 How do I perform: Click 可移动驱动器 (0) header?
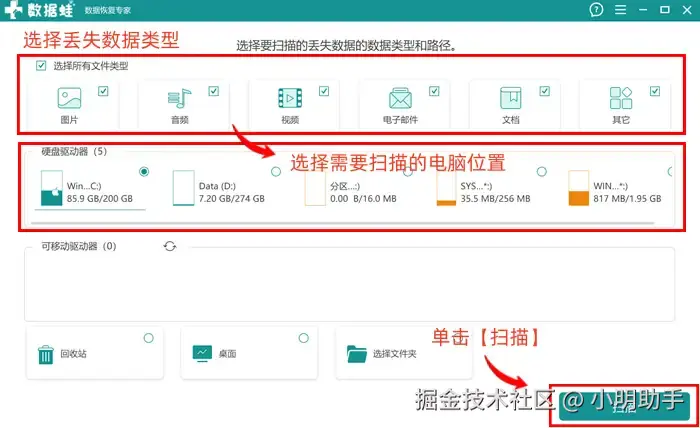79,246
